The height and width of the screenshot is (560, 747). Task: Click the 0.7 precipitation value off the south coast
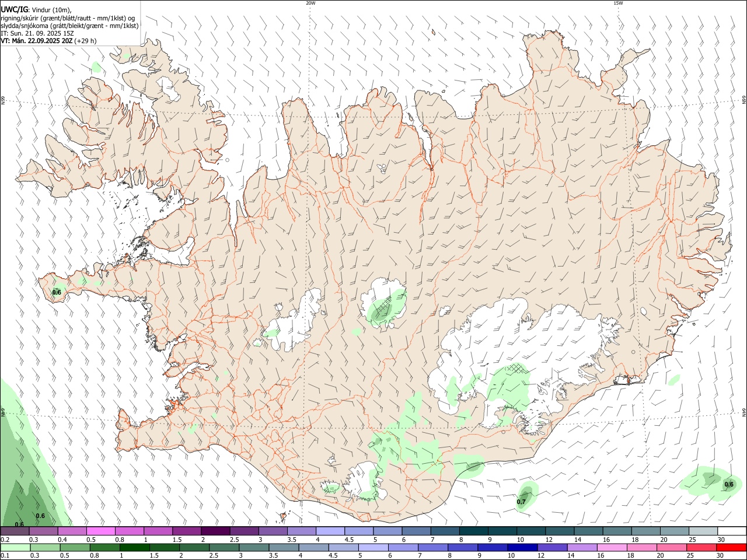point(521,502)
